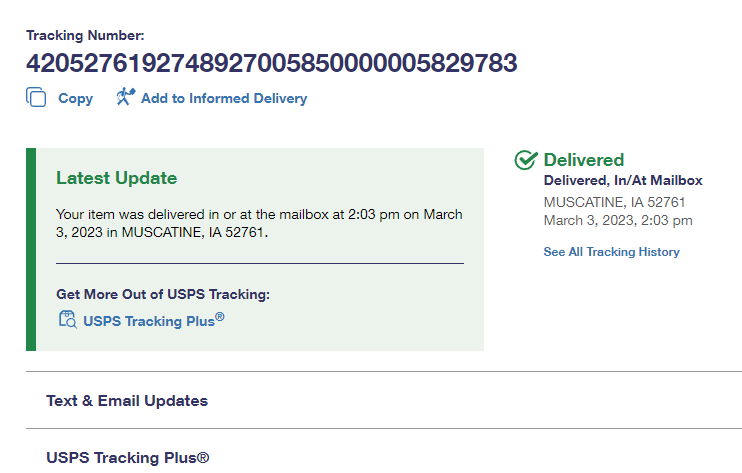Open Add to Informed Delivery link
742x473 pixels.
click(223, 98)
